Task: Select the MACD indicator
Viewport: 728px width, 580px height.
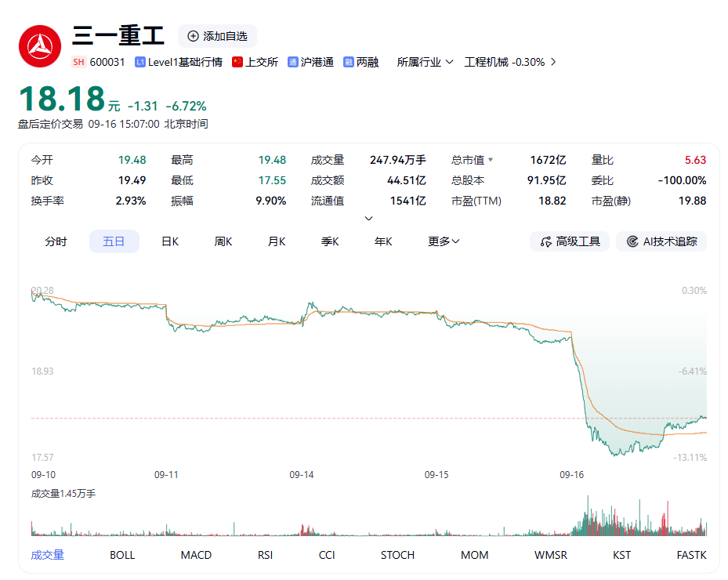Action: coord(196,555)
